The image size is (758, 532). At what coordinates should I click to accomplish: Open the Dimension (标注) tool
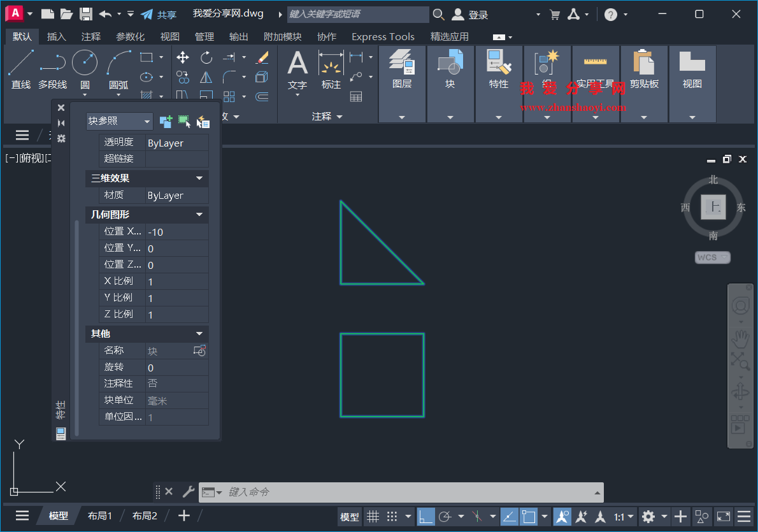(331, 70)
